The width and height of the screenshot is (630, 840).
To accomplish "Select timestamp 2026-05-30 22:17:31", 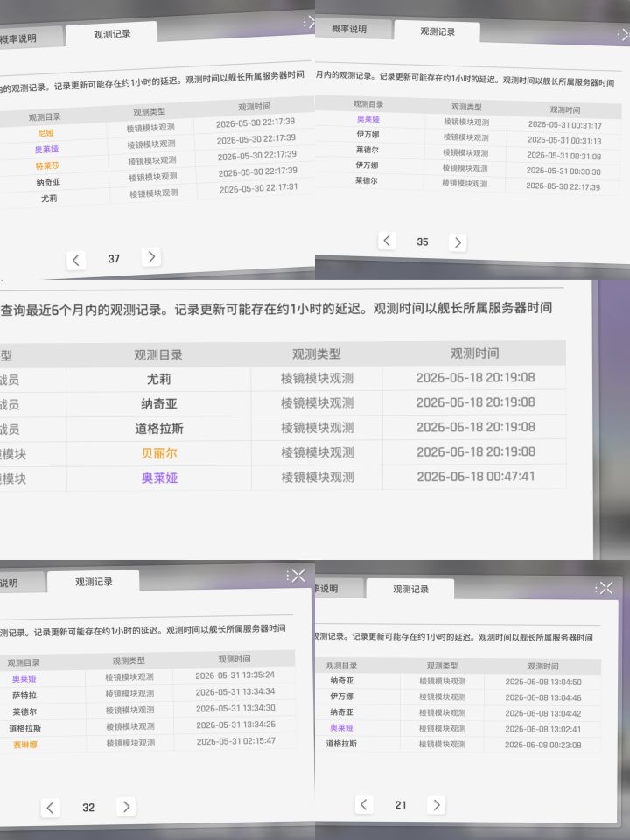I will 258,188.
